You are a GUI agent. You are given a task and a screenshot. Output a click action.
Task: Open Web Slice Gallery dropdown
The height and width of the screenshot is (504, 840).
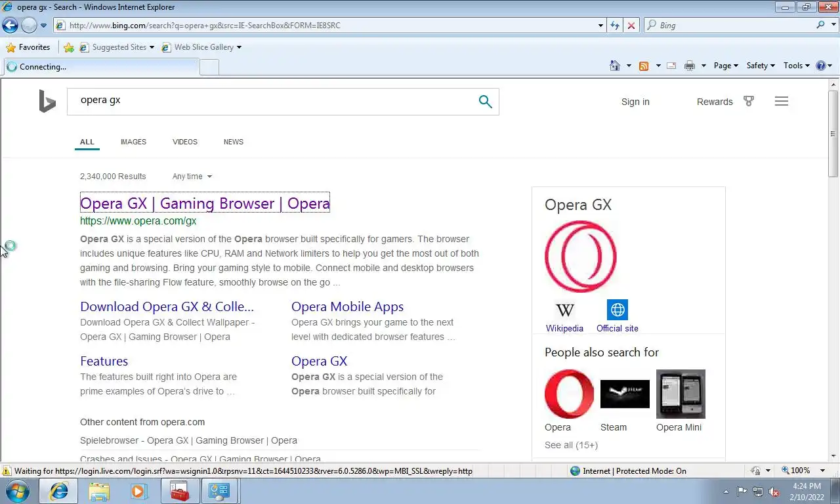pos(201,47)
